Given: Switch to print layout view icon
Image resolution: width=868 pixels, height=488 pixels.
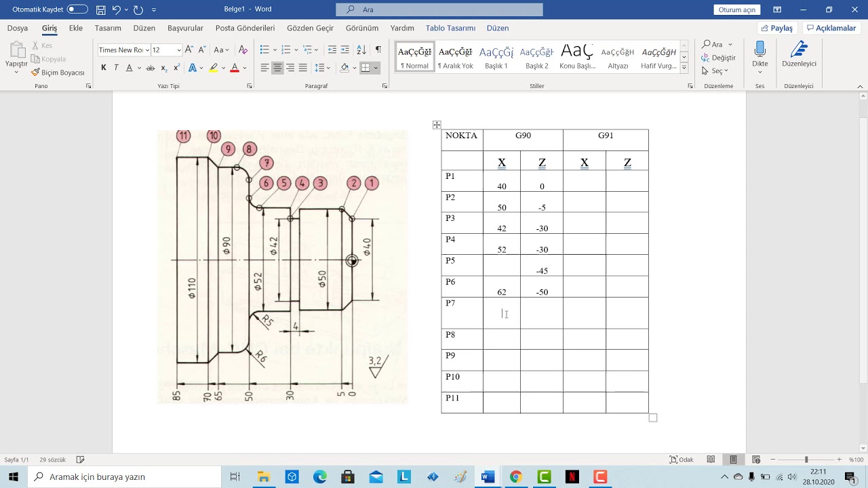Looking at the screenshot, I should 733,460.
